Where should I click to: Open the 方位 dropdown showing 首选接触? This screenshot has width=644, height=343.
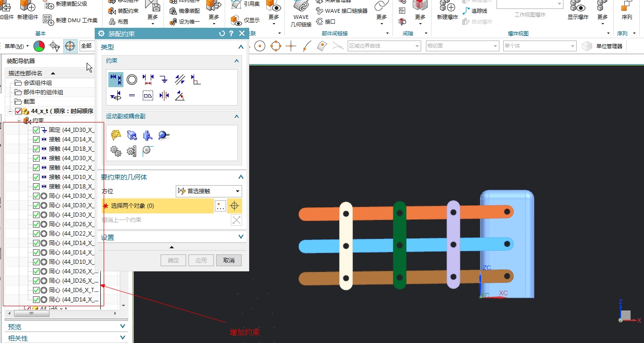point(209,191)
